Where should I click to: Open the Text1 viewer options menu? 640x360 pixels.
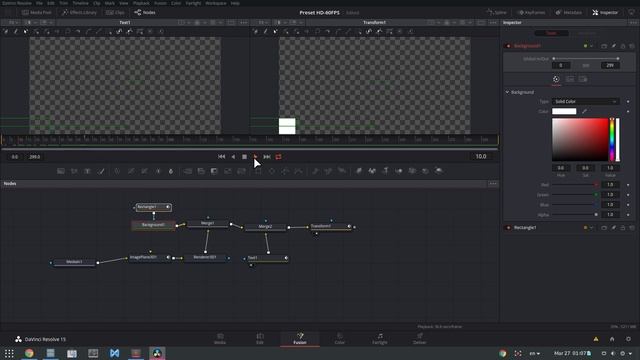click(244, 22)
